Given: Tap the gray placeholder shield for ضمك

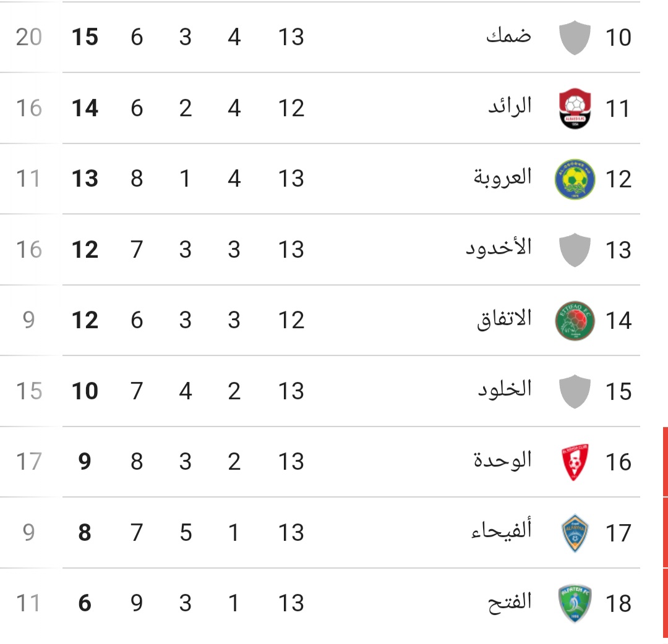Looking at the screenshot, I should coord(575,38).
